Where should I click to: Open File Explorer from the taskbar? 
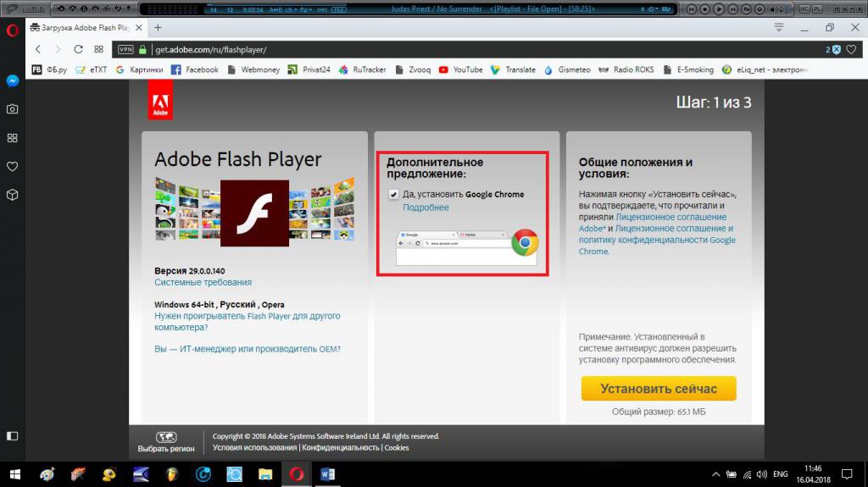click(265, 474)
